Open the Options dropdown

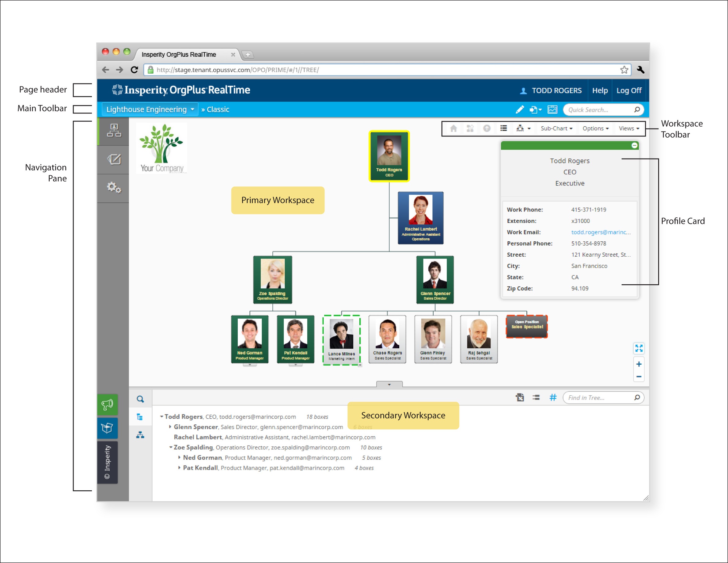[x=595, y=128]
